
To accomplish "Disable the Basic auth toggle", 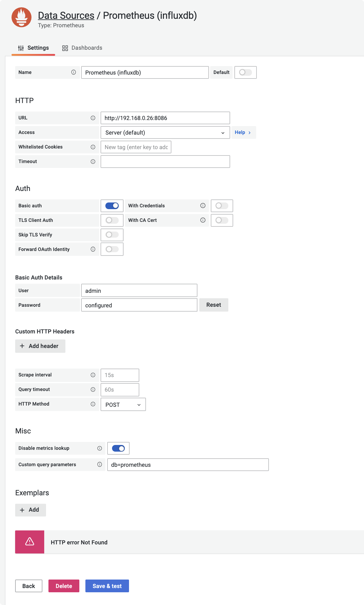I will coord(112,206).
